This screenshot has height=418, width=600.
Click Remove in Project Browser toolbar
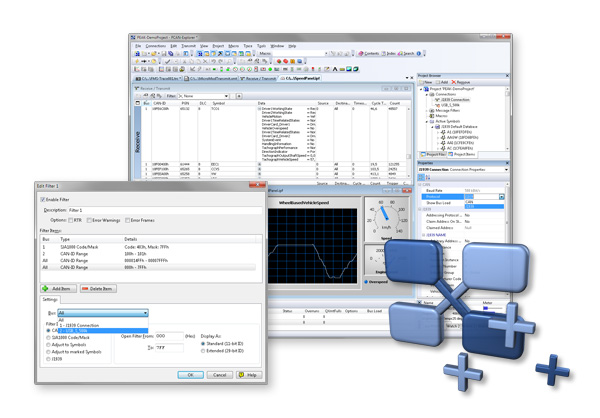461,82
